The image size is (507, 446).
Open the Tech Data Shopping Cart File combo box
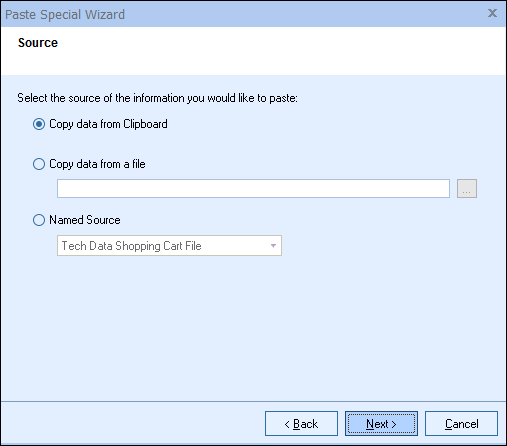pos(169,246)
